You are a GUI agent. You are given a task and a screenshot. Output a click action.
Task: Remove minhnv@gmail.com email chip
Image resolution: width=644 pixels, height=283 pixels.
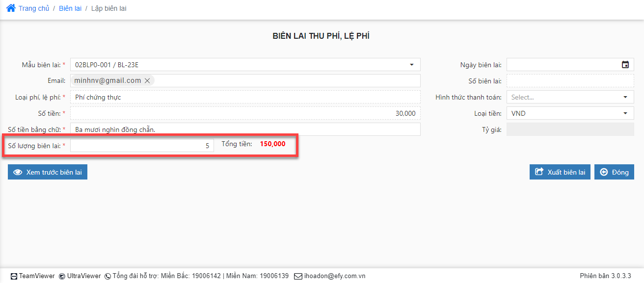point(147,81)
